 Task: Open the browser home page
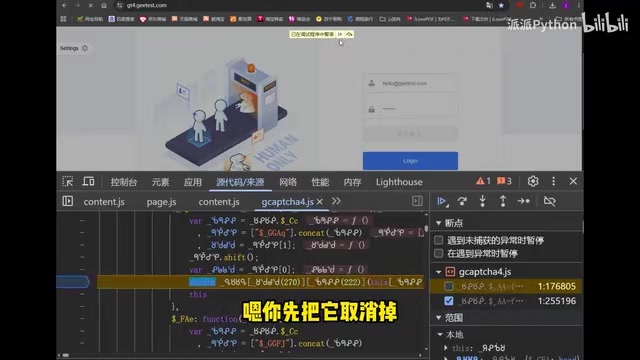(x=104, y=5)
